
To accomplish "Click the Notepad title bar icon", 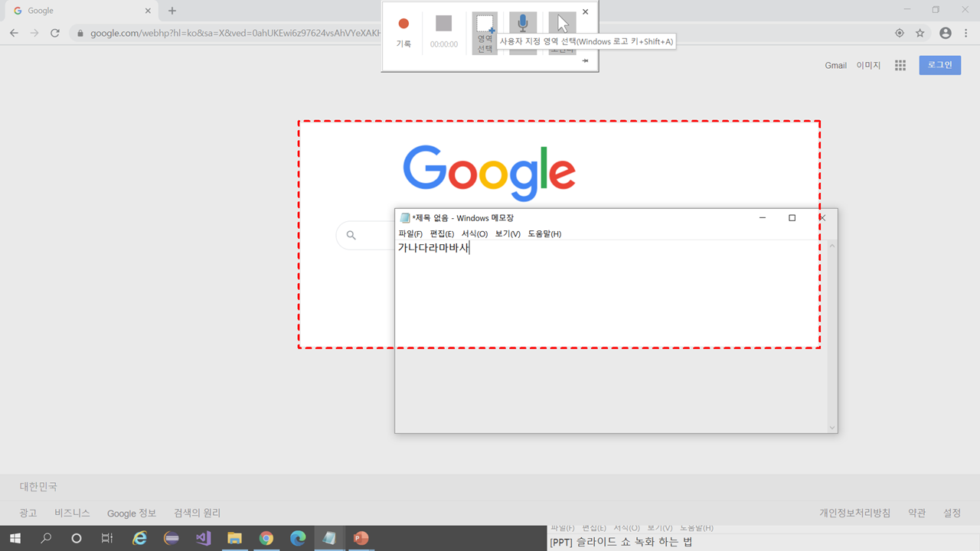I will (x=405, y=218).
